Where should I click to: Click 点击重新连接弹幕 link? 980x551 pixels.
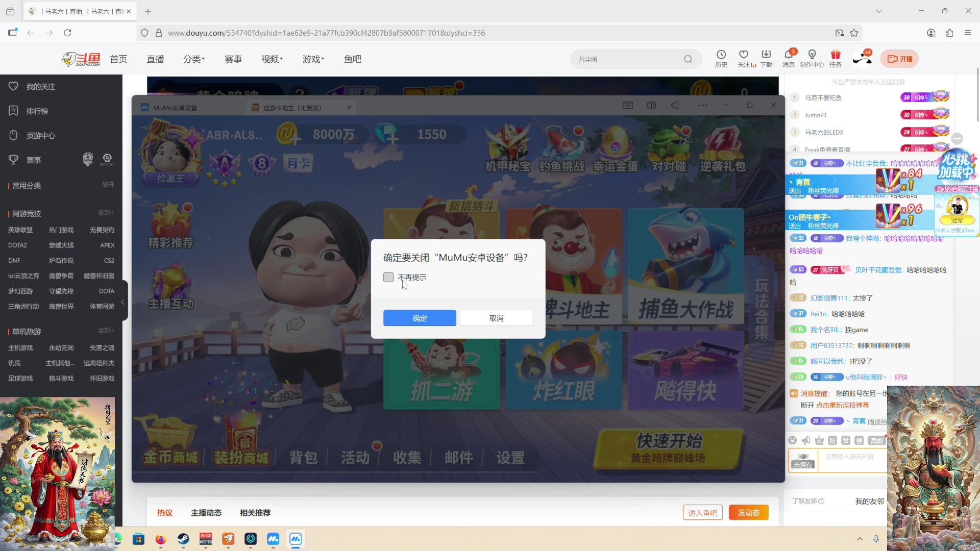click(842, 405)
